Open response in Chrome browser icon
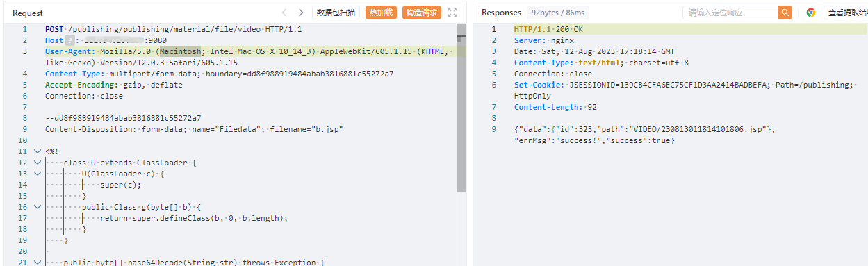Image resolution: width=868 pixels, height=266 pixels. 810,13
